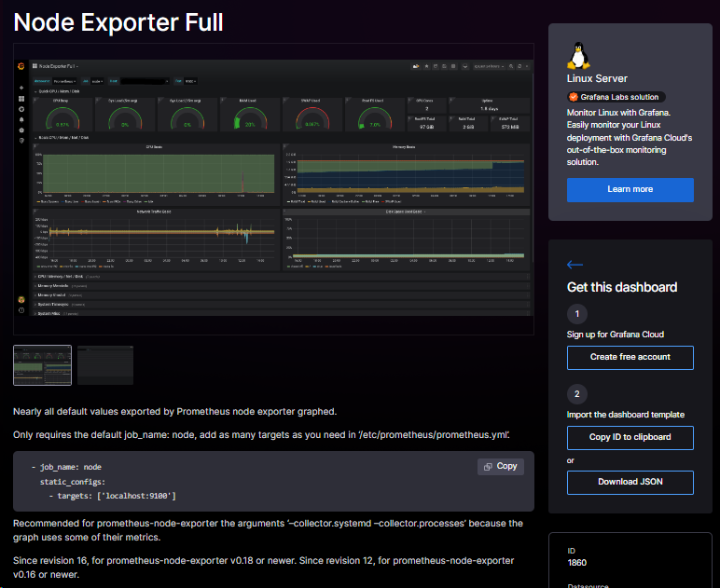
Task: Open the large Node Exporter dashboard preview image
Action: [x=273, y=189]
